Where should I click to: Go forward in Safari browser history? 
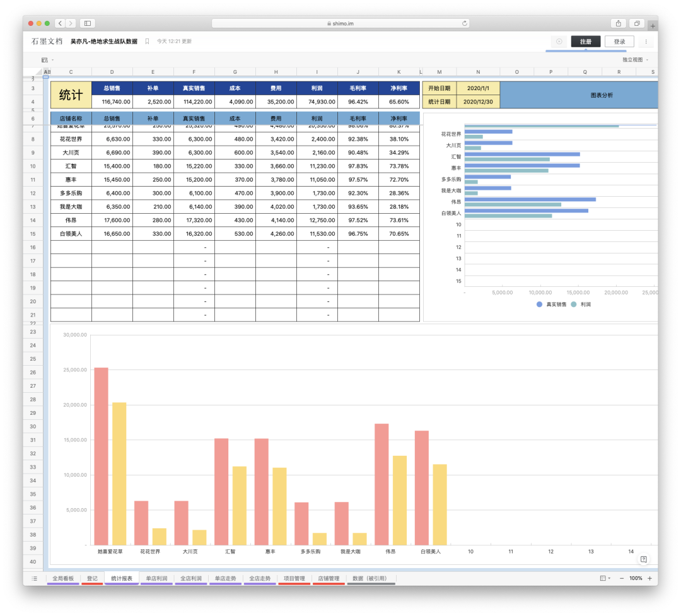[x=71, y=23]
